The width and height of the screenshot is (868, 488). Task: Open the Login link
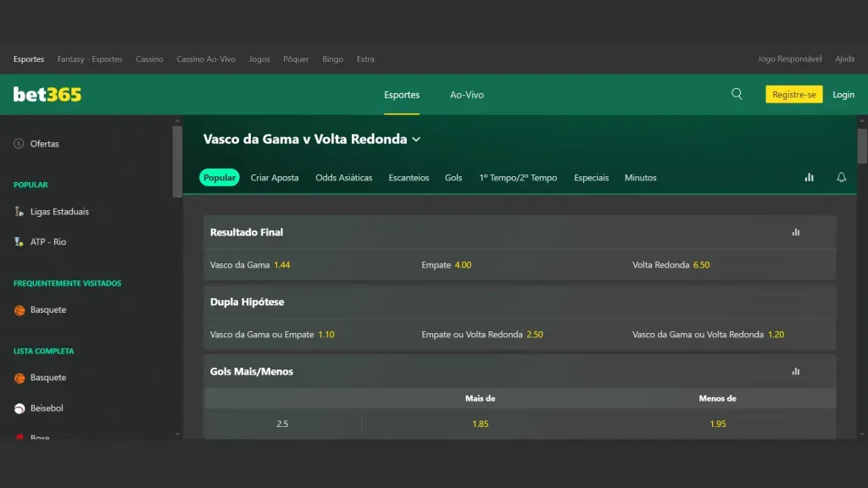[843, 94]
